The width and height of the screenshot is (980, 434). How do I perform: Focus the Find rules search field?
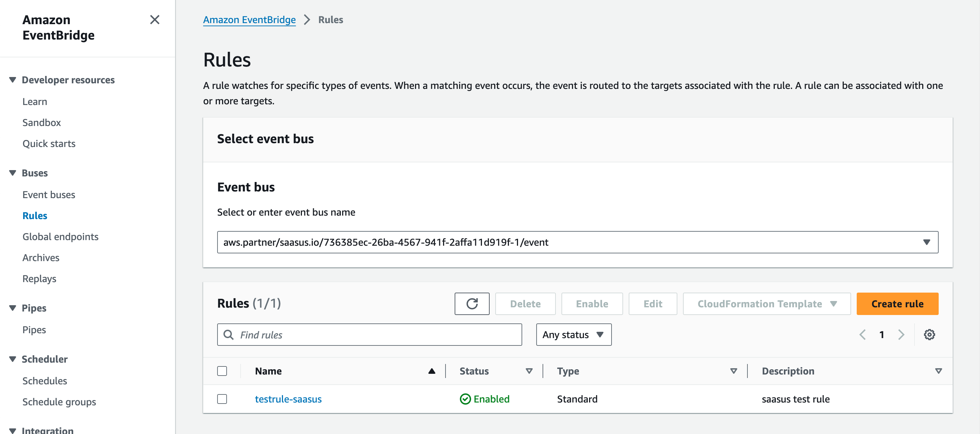370,335
